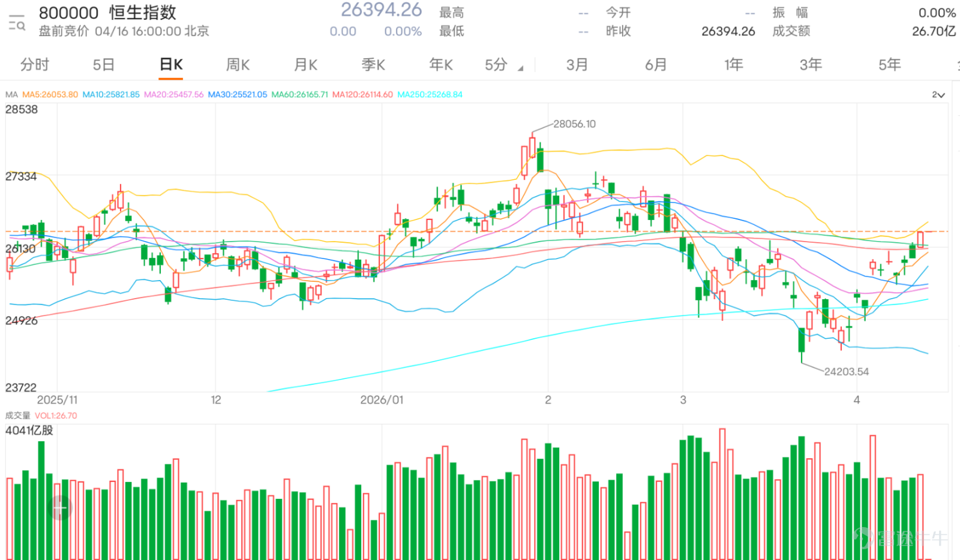Click the 800000 恒生指数 title
The image size is (960, 560).
click(x=108, y=13)
